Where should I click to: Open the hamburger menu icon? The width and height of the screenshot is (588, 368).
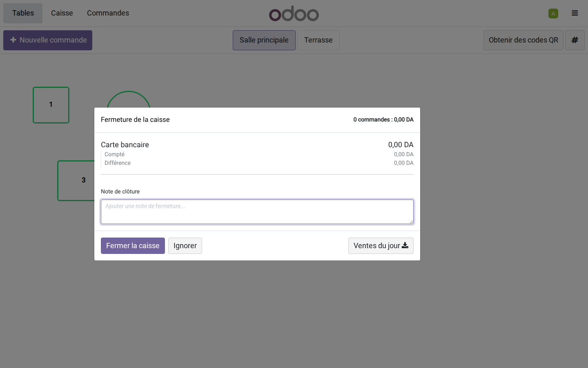tap(575, 13)
